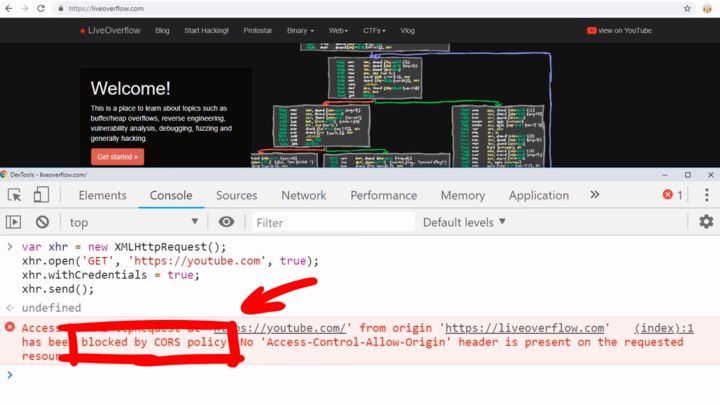The height and width of the screenshot is (405, 720).
Task: Click the red error icon on the message
Action: pyautogui.click(x=10, y=327)
